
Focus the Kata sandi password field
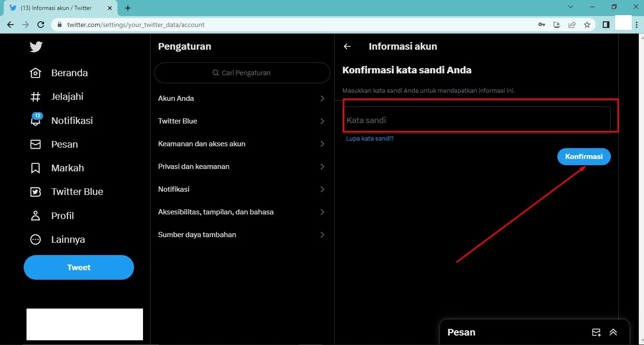click(x=476, y=120)
